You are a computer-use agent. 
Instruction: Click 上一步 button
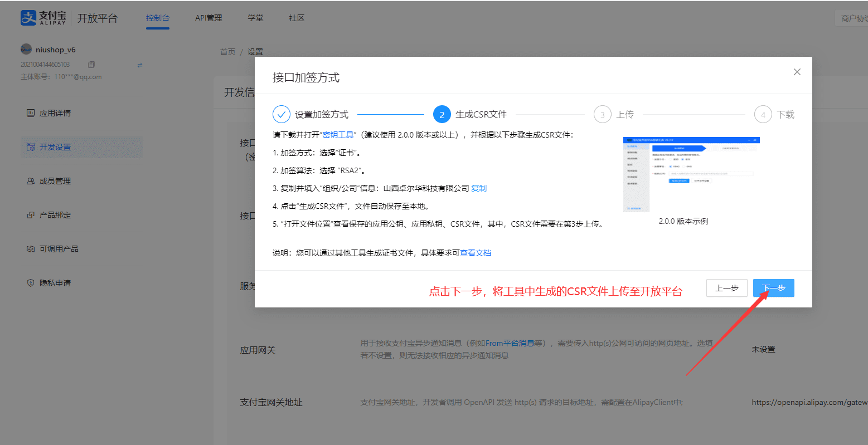click(726, 288)
